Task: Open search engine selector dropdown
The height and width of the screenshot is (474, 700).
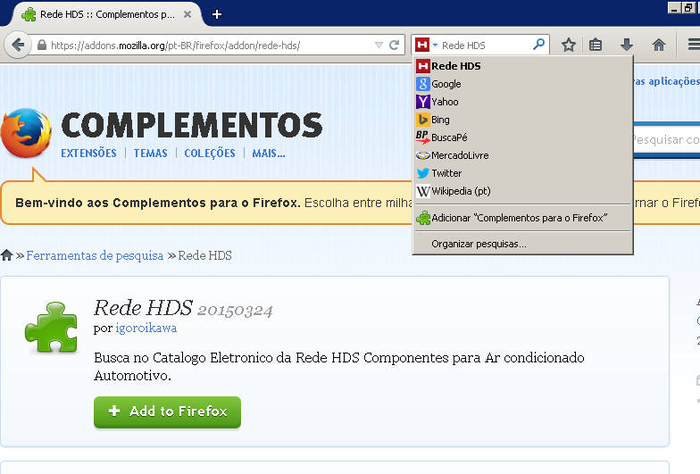Action: tap(426, 45)
